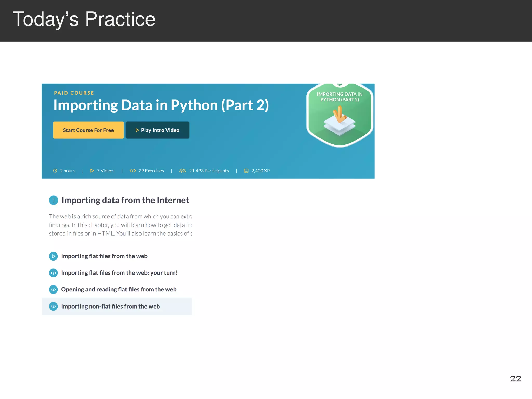Click video icon for Importing flat files

click(x=54, y=256)
